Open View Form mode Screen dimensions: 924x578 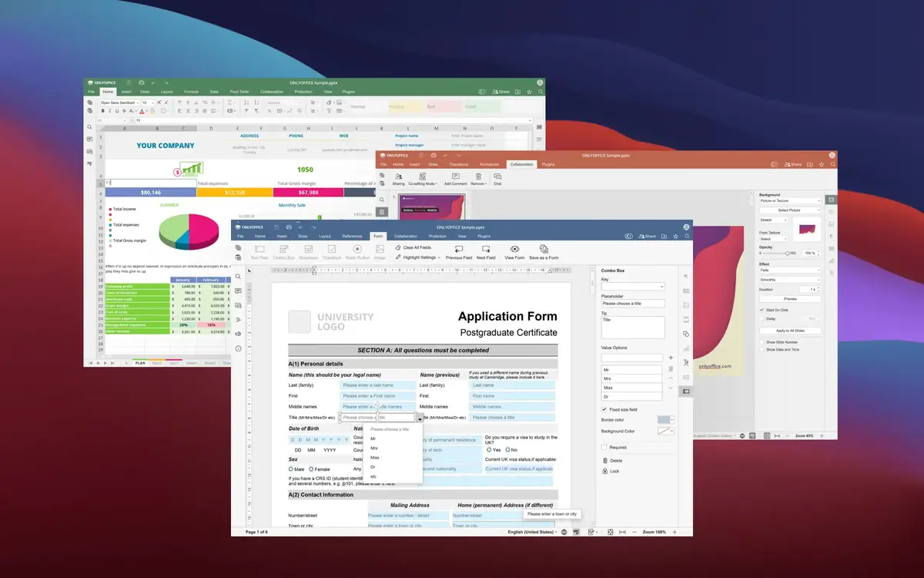tap(514, 253)
